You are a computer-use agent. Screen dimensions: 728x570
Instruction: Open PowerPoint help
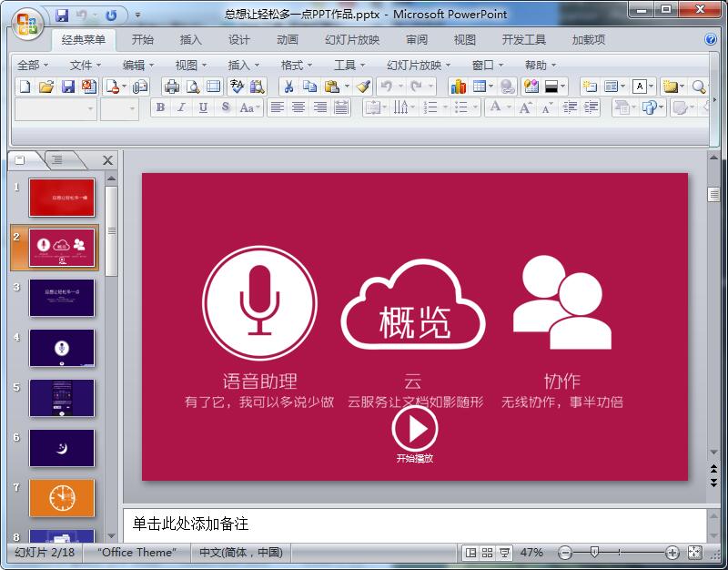(x=711, y=39)
